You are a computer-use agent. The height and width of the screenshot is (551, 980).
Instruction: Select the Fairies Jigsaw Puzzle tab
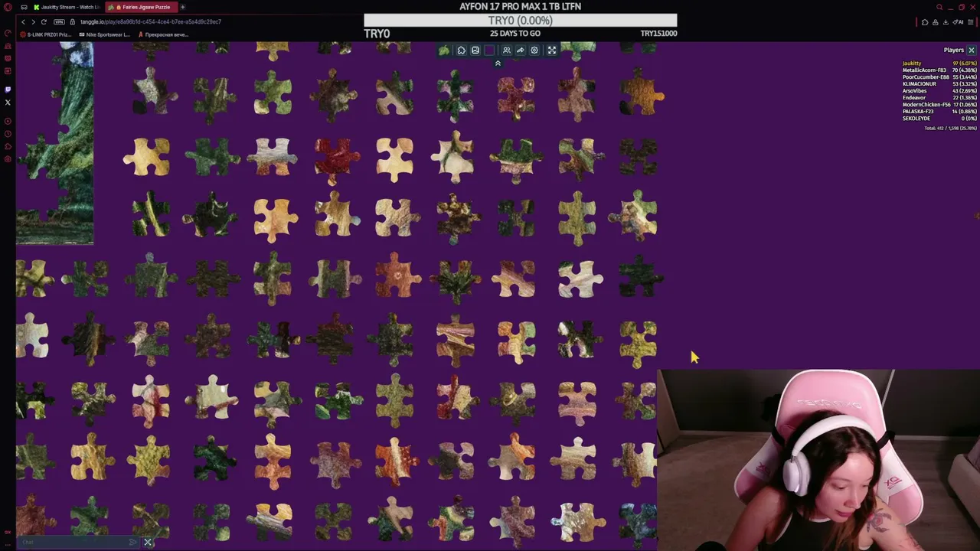(142, 7)
